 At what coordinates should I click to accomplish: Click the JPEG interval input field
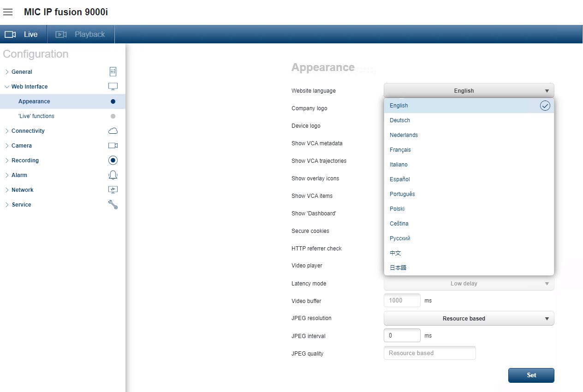402,335
